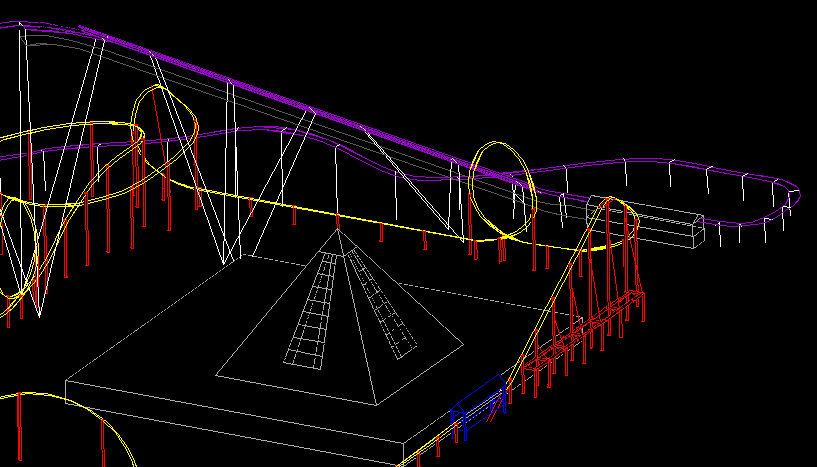
Task: Click the apex of the wireframe pyramid
Action: pos(338,230)
